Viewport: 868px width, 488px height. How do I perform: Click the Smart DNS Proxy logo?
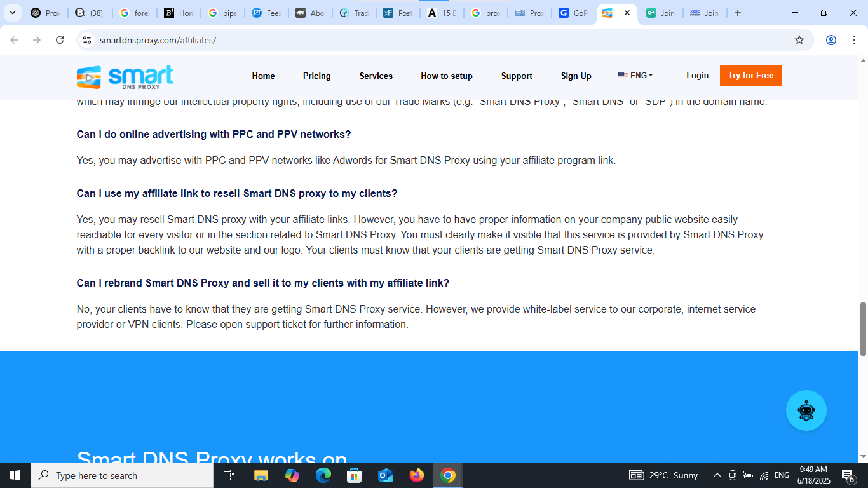[x=125, y=76]
